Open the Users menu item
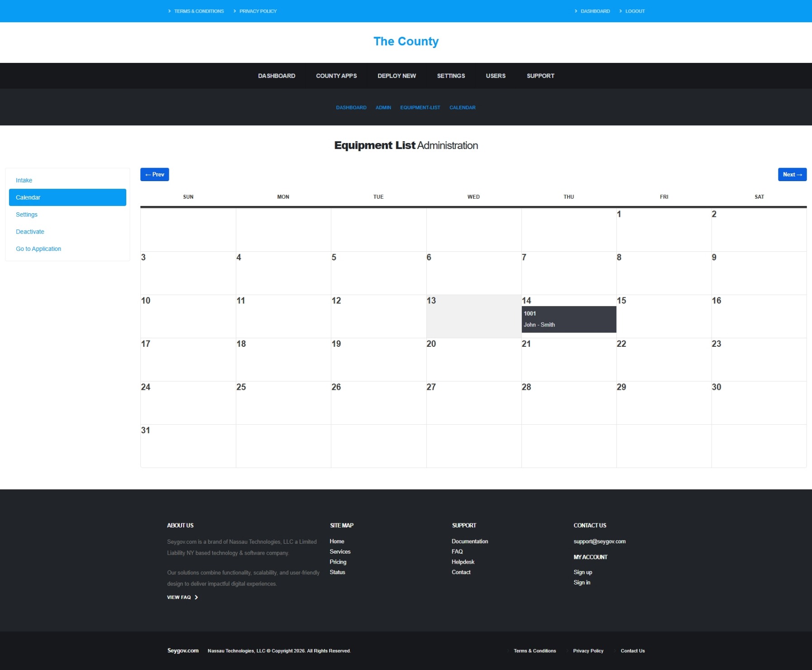This screenshot has width=812, height=670. pos(496,76)
